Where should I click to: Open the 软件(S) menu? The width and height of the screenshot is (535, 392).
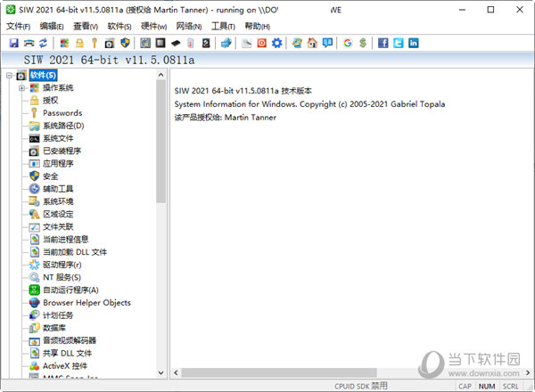(x=119, y=26)
